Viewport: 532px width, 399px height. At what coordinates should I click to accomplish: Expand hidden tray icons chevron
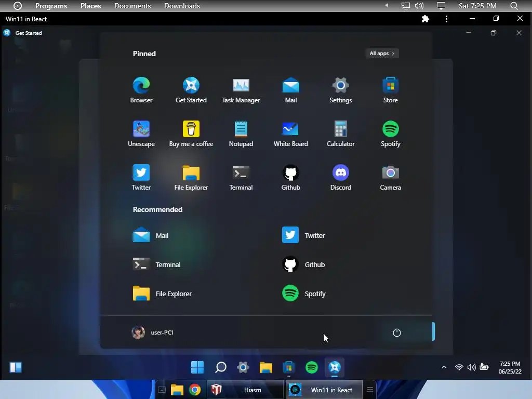[444, 367]
